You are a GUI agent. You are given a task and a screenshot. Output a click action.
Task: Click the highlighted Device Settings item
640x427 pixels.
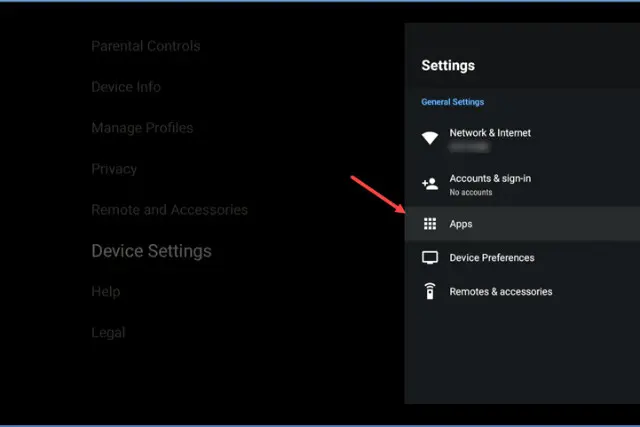[151, 251]
